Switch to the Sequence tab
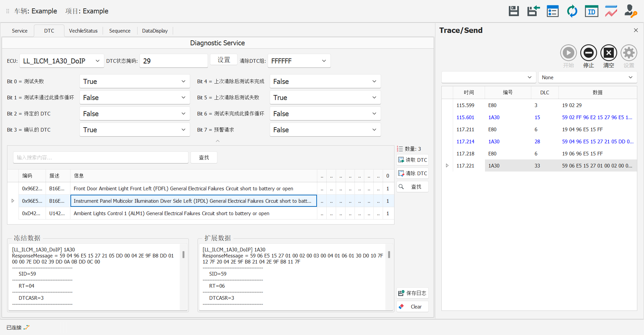644x335 pixels. [x=120, y=31]
